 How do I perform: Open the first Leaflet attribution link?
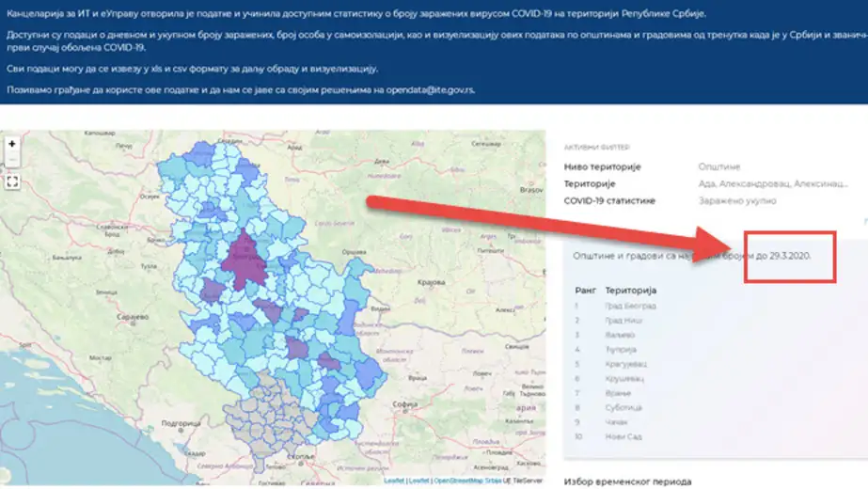click(392, 481)
